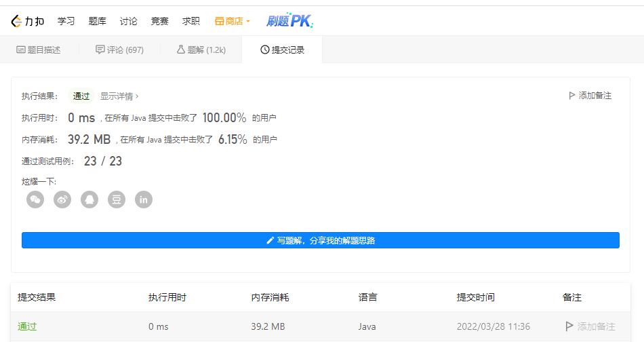
Task: Open the 题库 menu
Action: tap(98, 21)
